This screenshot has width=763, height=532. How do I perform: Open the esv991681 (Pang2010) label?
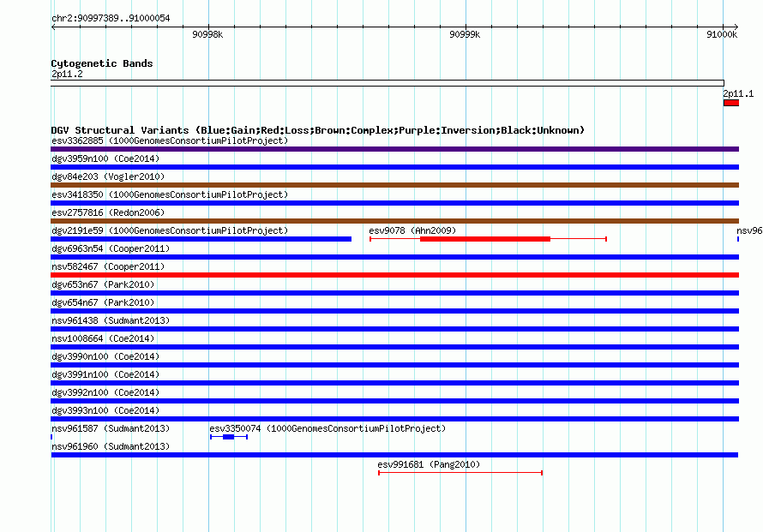429,464
